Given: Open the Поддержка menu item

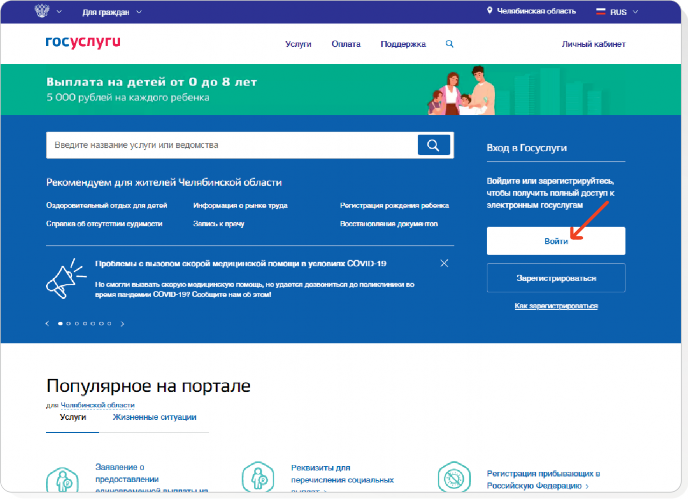Looking at the screenshot, I should pos(403,44).
